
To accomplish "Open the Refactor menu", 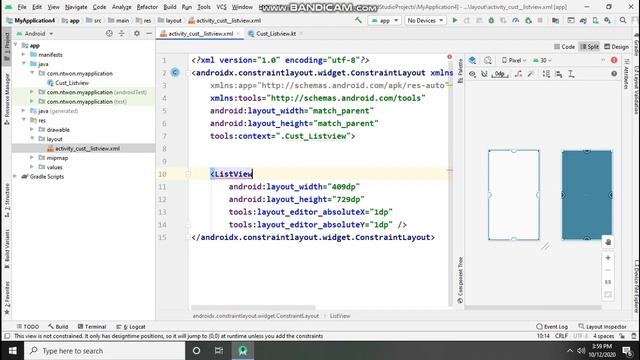I will (147, 7).
